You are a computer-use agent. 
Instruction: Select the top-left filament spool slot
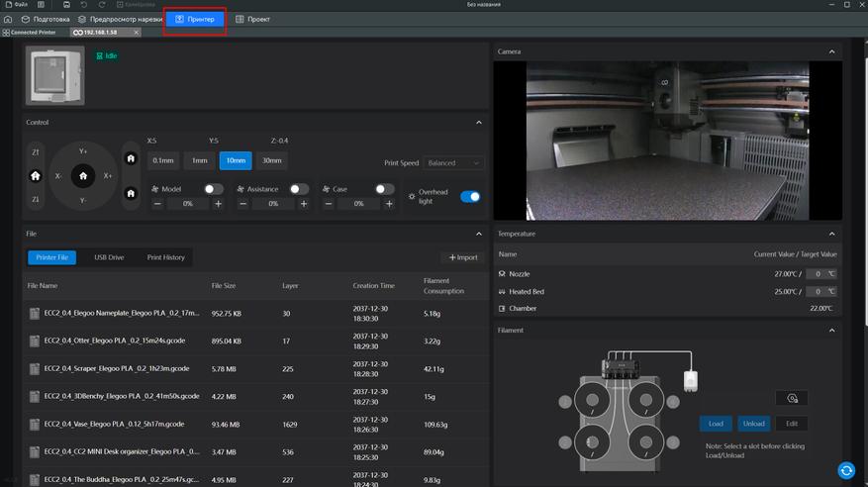pyautogui.click(x=592, y=401)
